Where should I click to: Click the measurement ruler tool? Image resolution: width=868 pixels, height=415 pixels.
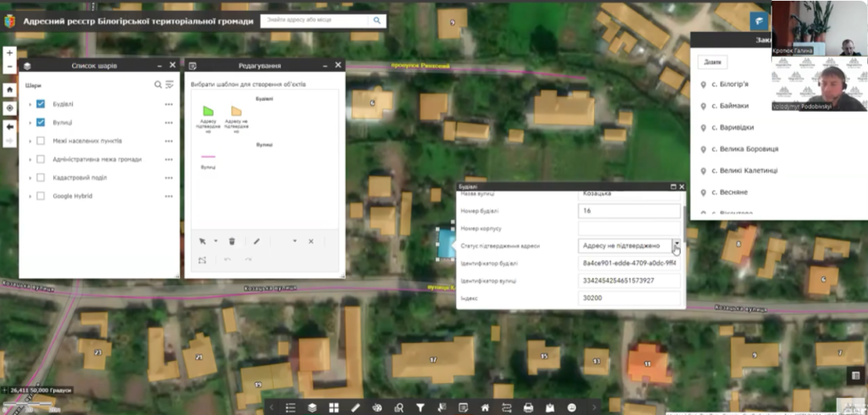tap(355, 407)
